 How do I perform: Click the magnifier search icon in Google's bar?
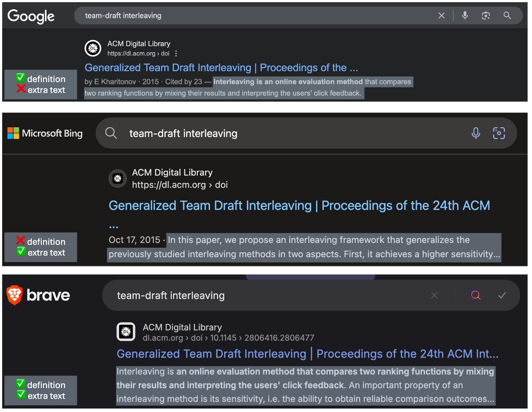[x=507, y=15]
